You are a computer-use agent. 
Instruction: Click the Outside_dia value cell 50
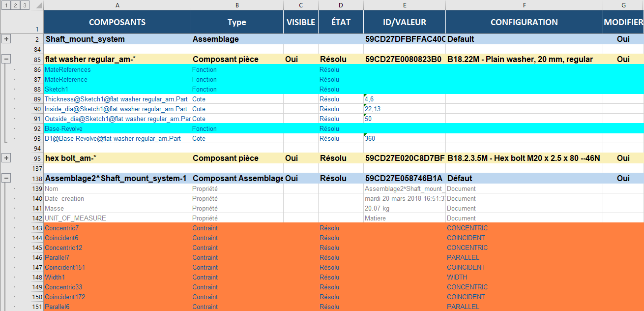pyautogui.click(x=404, y=119)
